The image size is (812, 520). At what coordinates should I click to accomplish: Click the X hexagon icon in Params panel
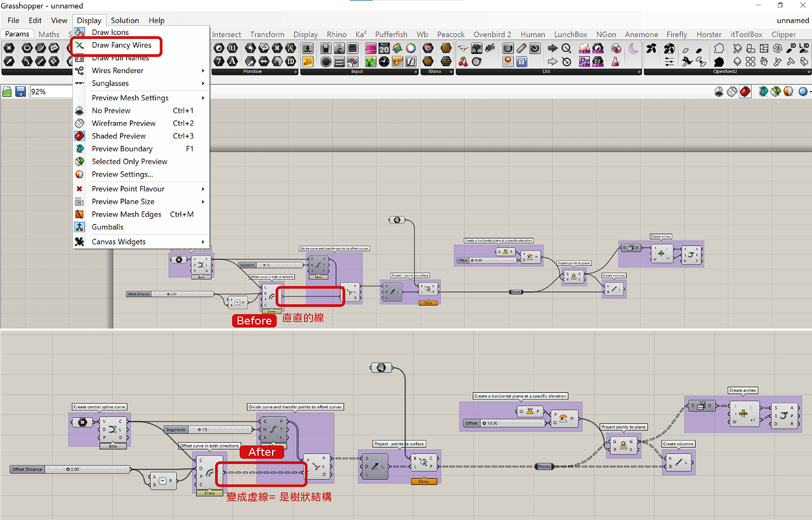coord(9,48)
